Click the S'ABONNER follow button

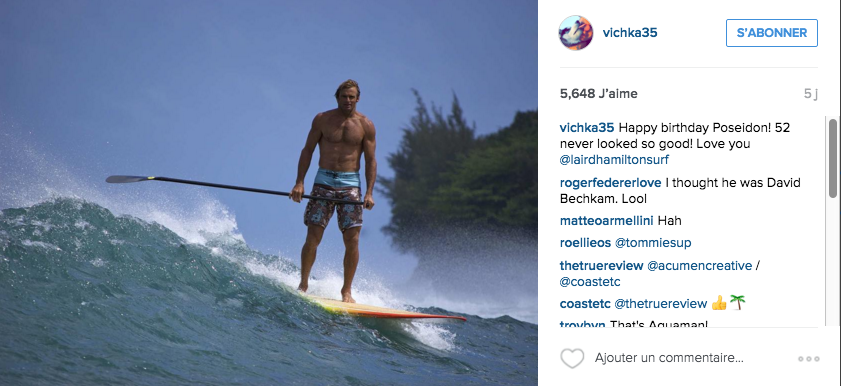pos(772,33)
